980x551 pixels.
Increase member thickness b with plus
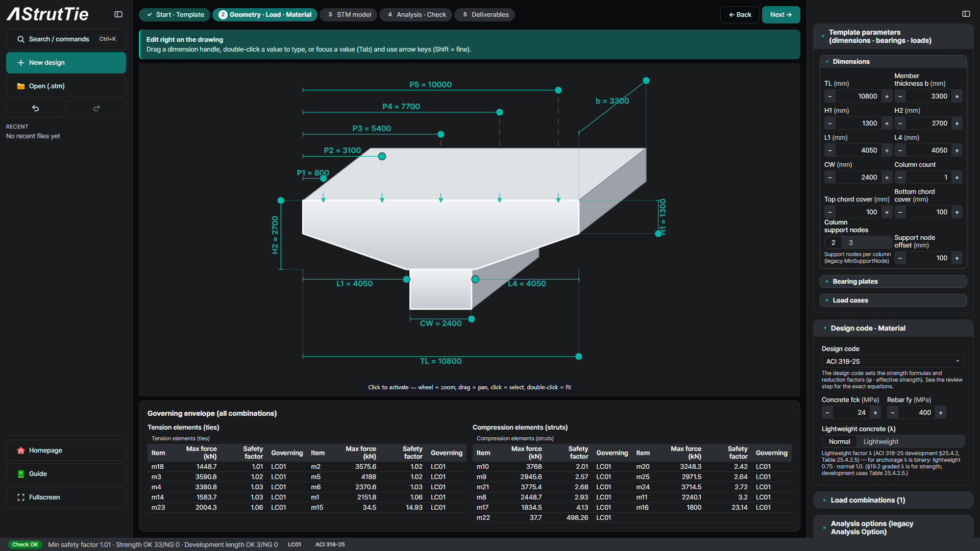[957, 96]
